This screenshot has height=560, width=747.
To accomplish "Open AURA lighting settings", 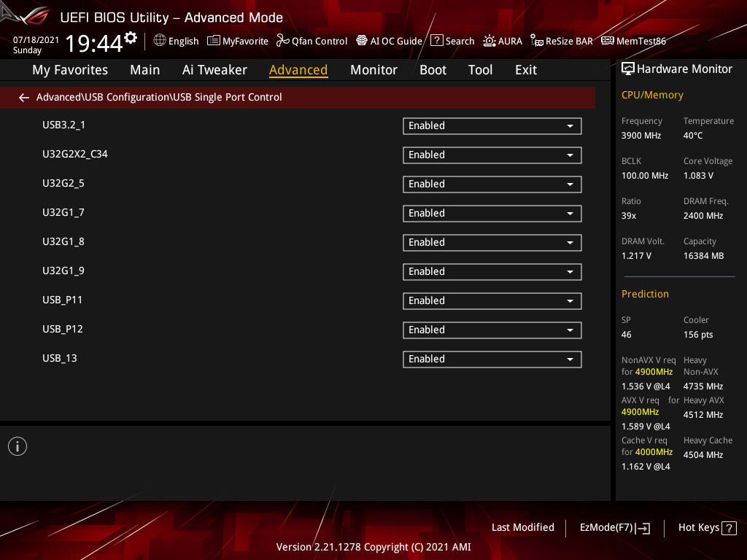I will [x=503, y=41].
